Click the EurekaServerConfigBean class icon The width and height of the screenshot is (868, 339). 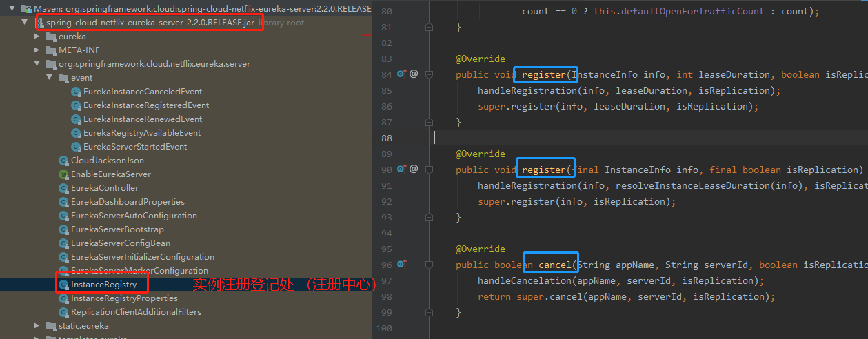coord(64,243)
